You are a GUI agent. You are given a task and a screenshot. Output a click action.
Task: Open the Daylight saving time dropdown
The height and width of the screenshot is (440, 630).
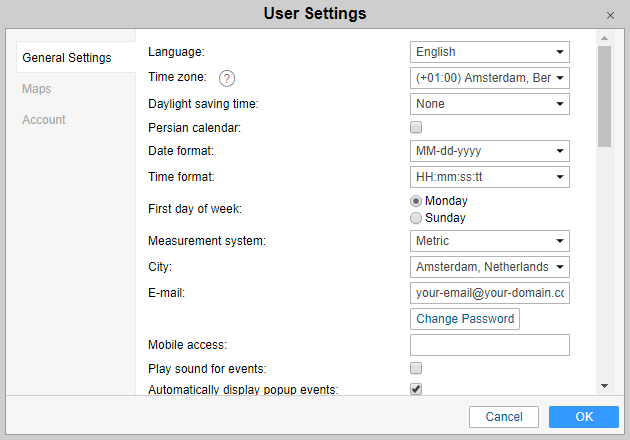pos(489,104)
